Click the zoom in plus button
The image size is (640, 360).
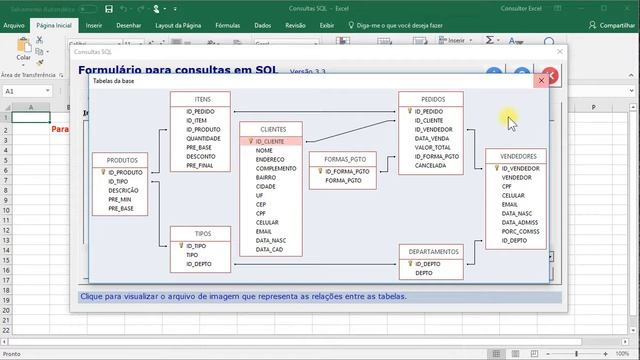pos(605,354)
